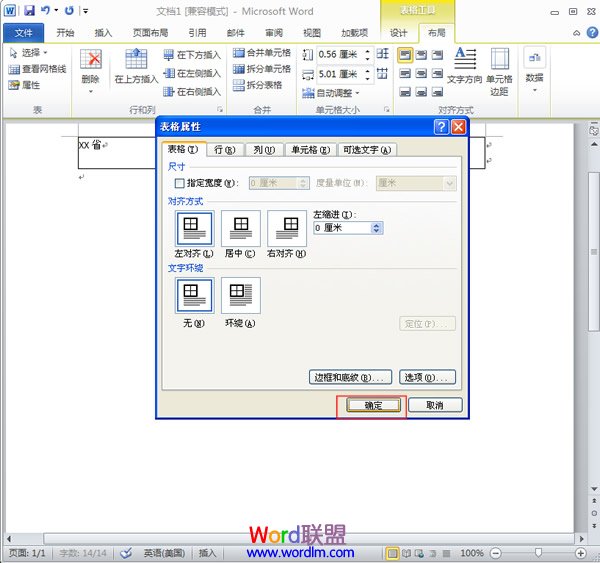The image size is (600, 563).
Task: Click table Properties (属性) in ribbon
Action: click(x=24, y=85)
